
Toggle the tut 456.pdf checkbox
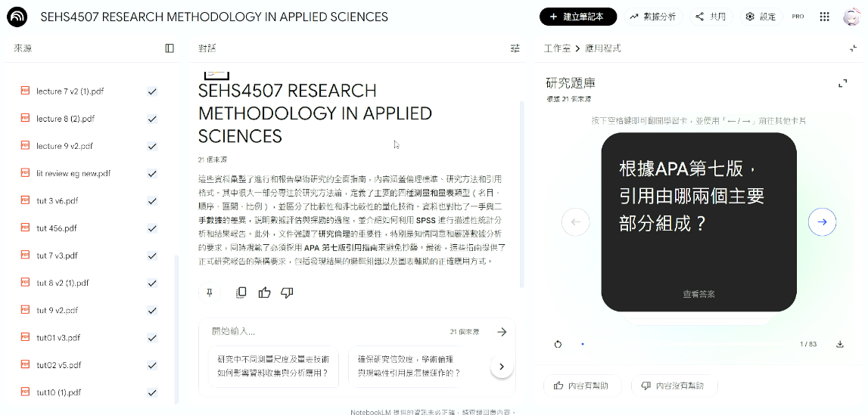point(152,228)
